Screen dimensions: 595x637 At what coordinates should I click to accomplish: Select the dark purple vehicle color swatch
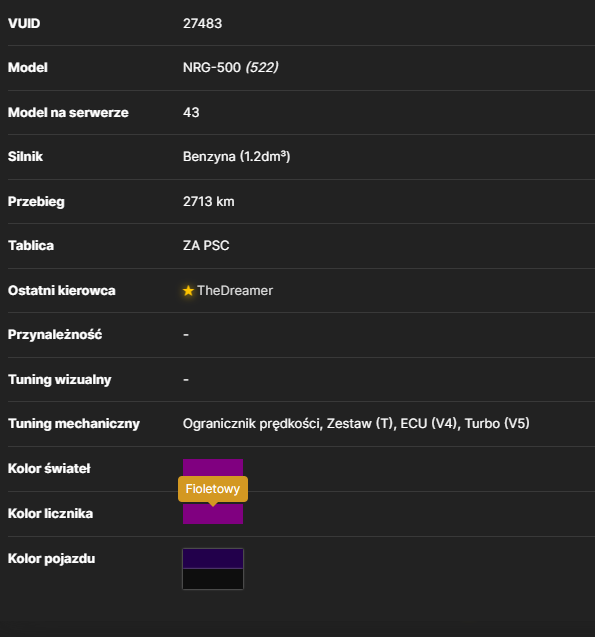point(213,559)
